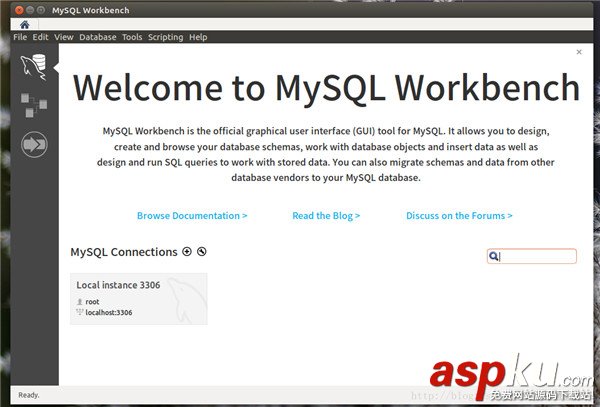Click Discuss on the Forums link

(x=459, y=216)
